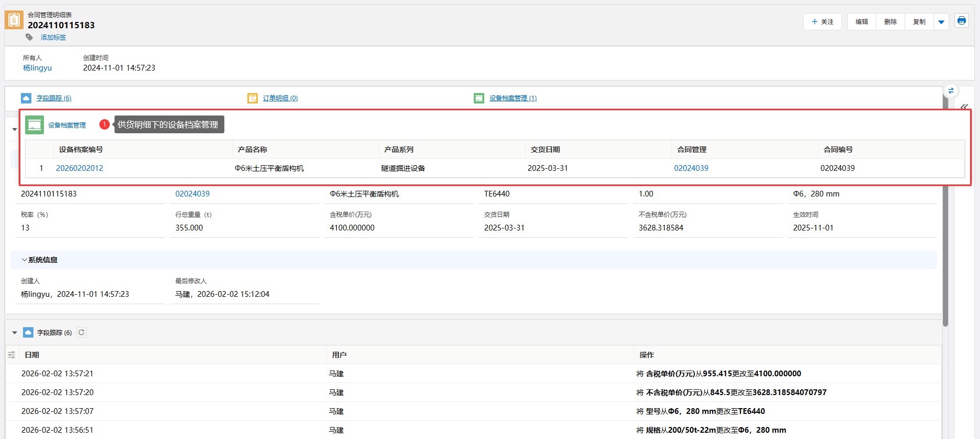This screenshot has height=439, width=980.
Task: Jump to the 设备档案管理 (1) quick link
Action: (x=512, y=98)
